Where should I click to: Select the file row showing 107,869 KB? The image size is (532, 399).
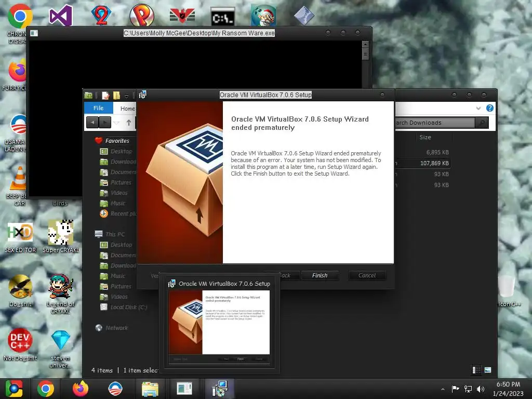click(x=422, y=163)
